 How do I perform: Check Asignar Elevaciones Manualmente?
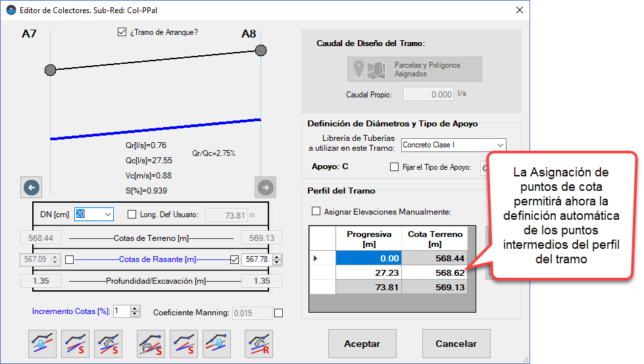coord(316,211)
